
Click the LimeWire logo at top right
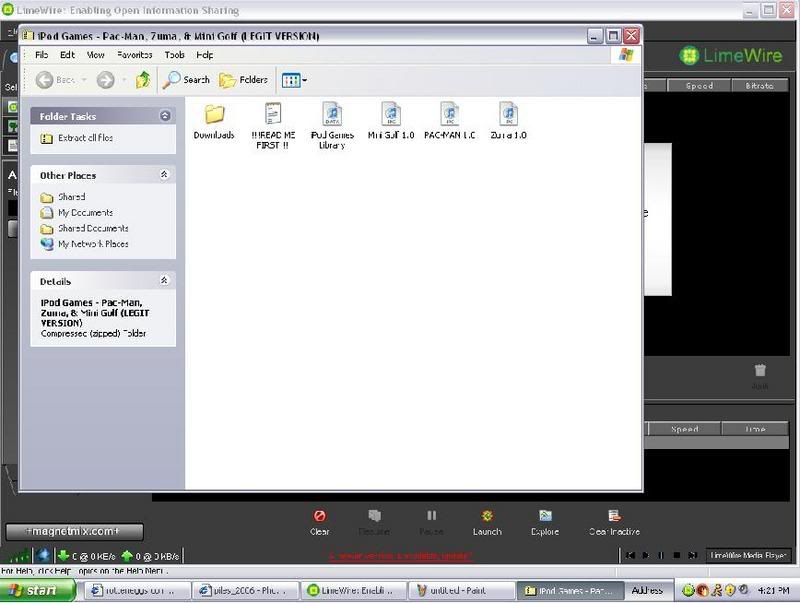(x=731, y=55)
